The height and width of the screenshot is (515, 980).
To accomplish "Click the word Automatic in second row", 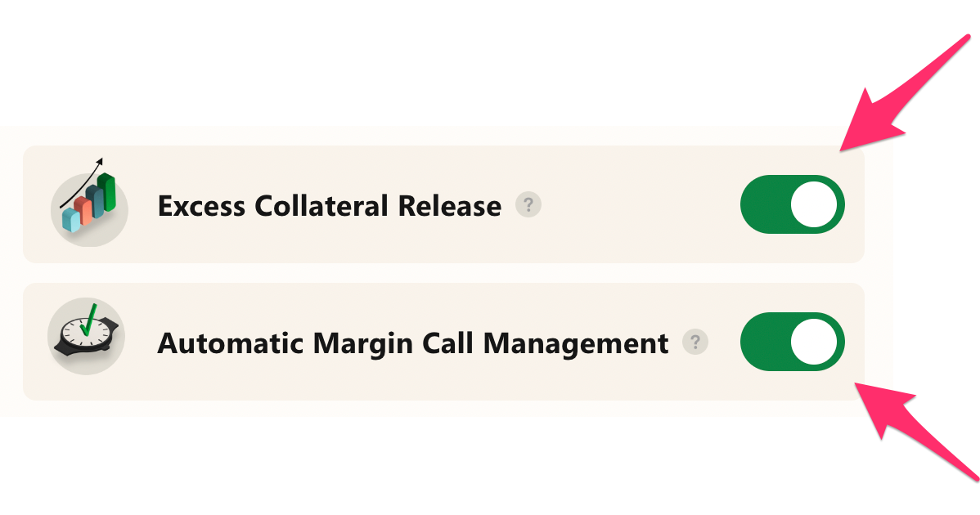I will tap(230, 343).
